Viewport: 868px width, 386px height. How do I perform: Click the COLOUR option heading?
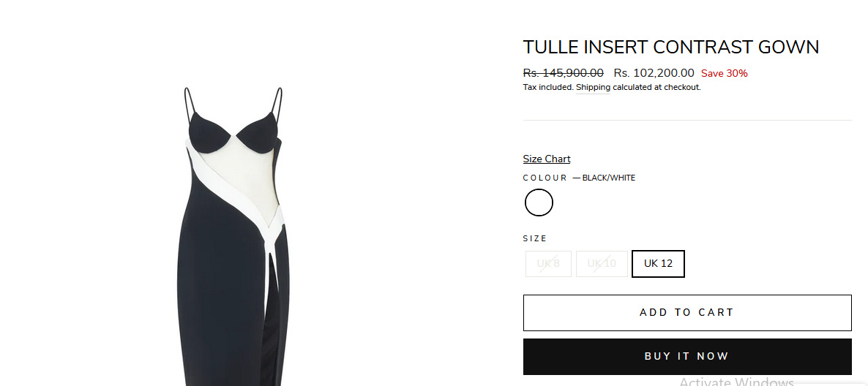(545, 178)
